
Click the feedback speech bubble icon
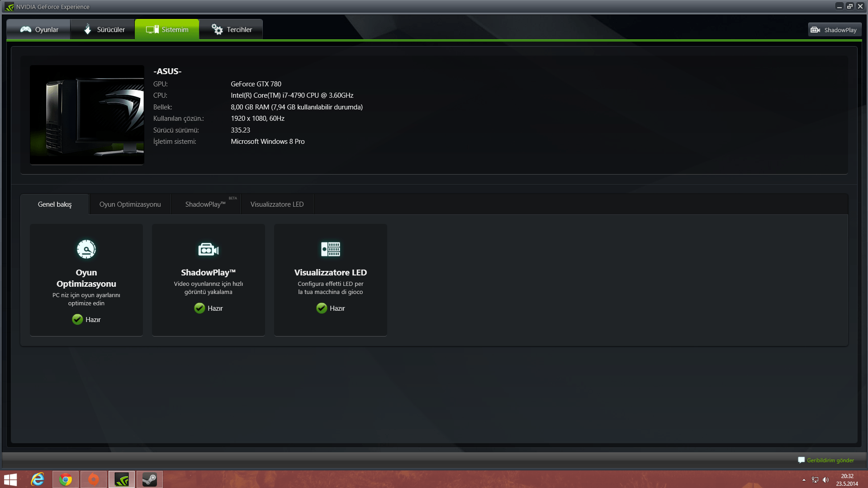pos(801,460)
